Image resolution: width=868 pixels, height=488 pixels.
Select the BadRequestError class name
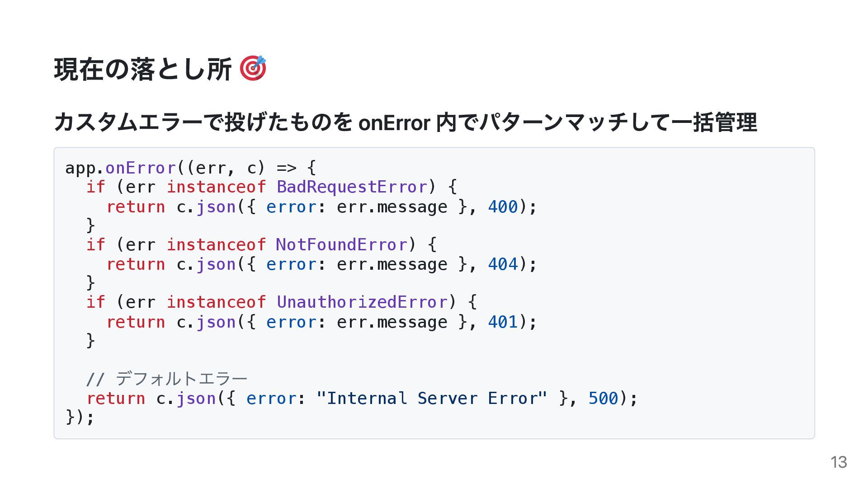tap(352, 187)
